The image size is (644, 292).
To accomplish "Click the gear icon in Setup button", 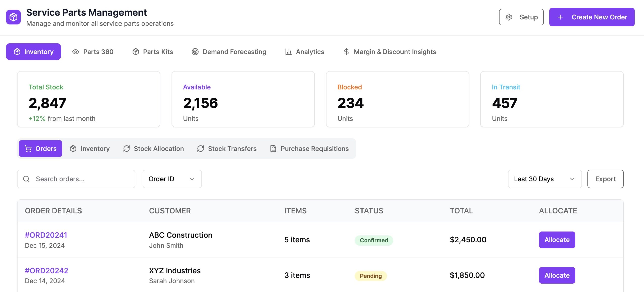I will [509, 17].
